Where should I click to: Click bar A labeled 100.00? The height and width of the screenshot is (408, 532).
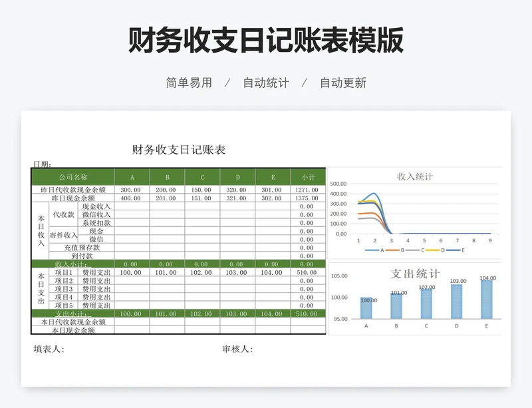pyautogui.click(x=366, y=308)
